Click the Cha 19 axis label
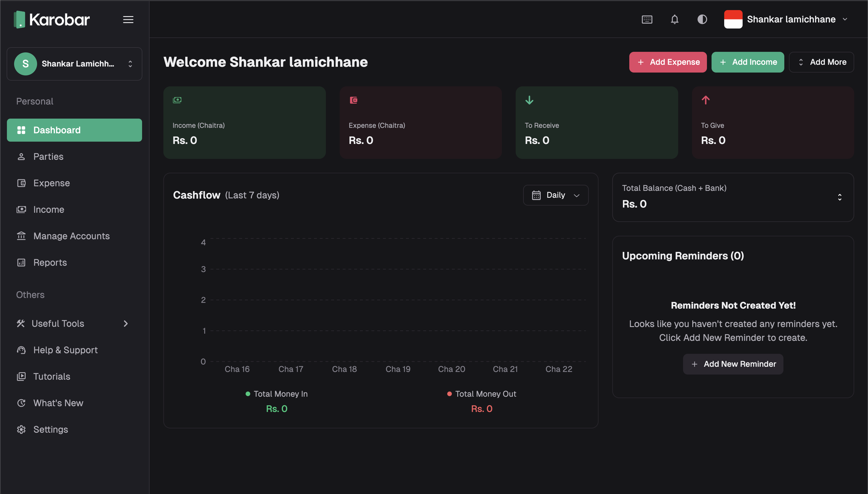The image size is (868, 494). [398, 369]
